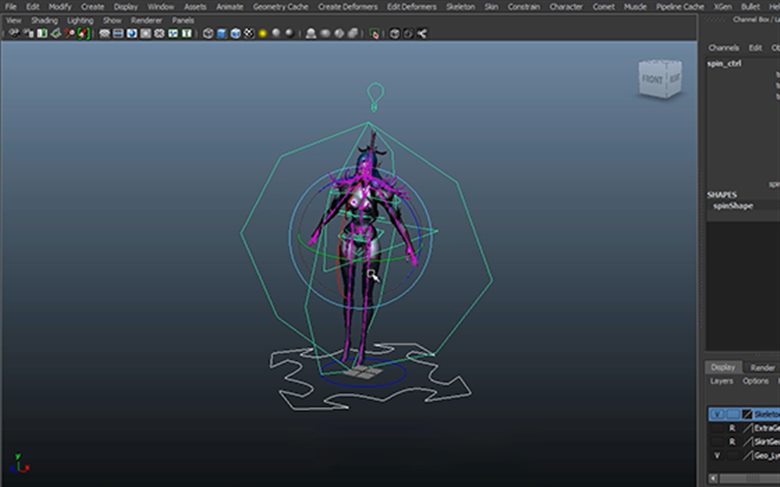Toggle the gray sphere Shadows icon

(x=276, y=33)
